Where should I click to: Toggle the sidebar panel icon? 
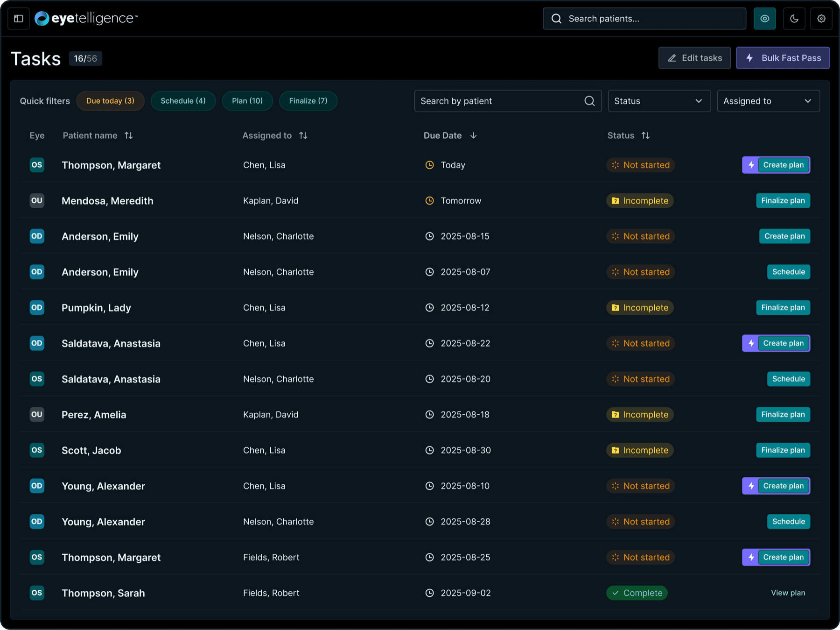(19, 19)
